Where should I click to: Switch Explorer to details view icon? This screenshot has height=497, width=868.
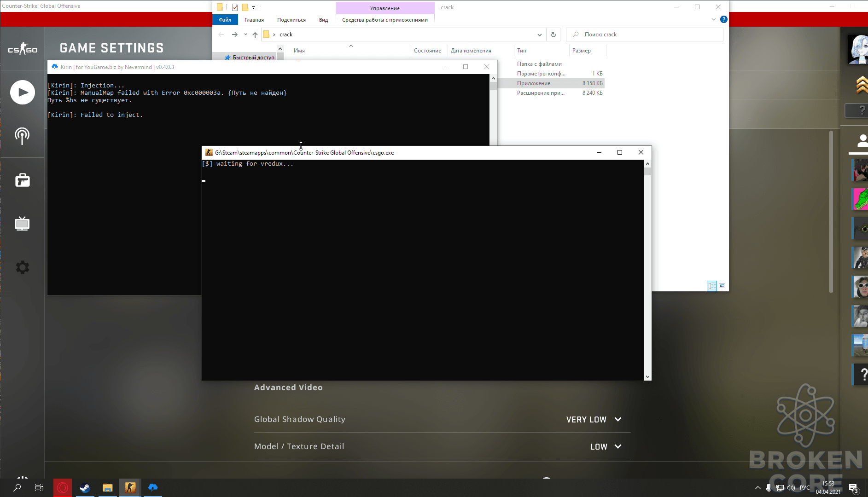pos(712,286)
